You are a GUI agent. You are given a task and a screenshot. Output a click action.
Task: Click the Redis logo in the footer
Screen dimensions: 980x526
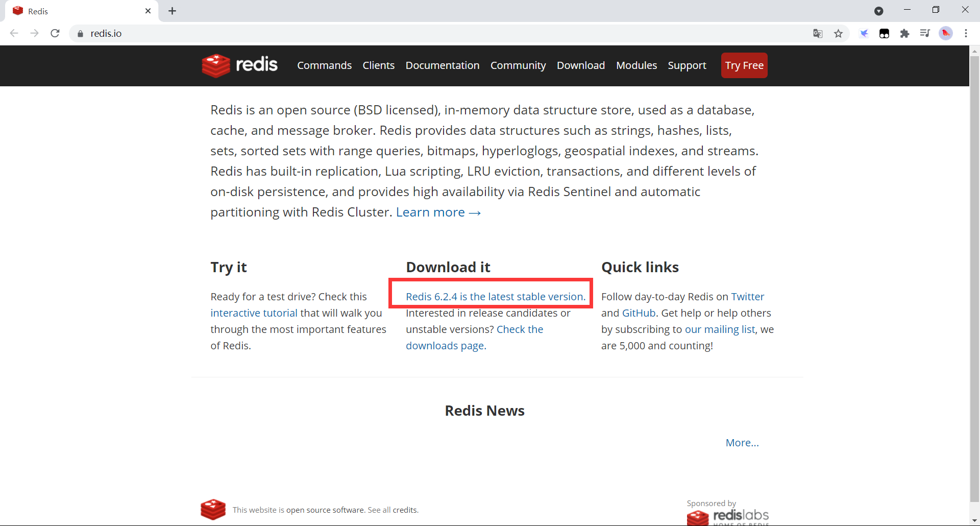(x=213, y=509)
